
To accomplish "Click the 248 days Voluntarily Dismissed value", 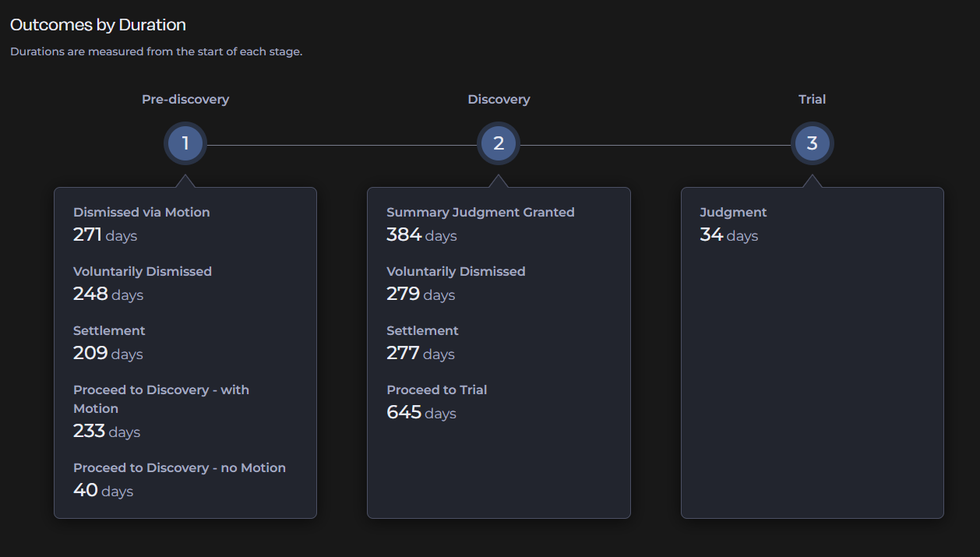I will 108,294.
